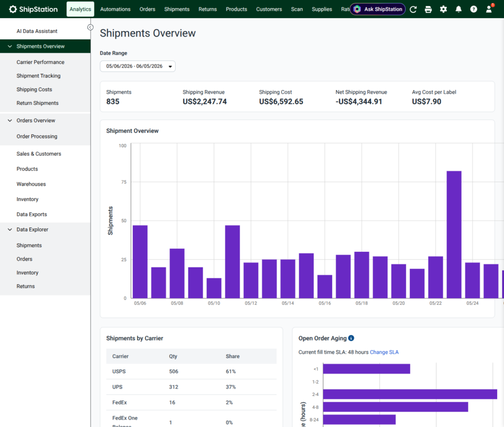
Task: Open the settings gear icon
Action: click(x=443, y=9)
